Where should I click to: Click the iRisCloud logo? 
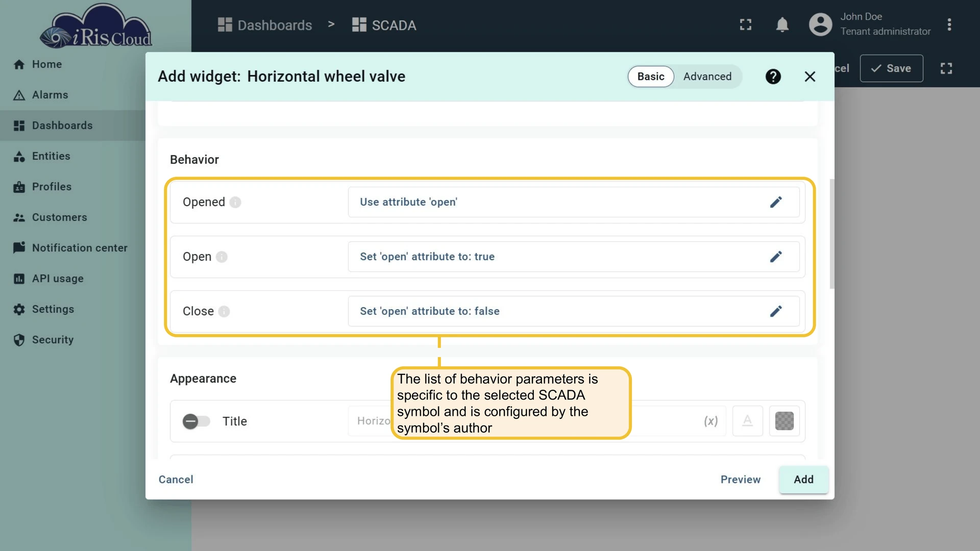click(96, 27)
